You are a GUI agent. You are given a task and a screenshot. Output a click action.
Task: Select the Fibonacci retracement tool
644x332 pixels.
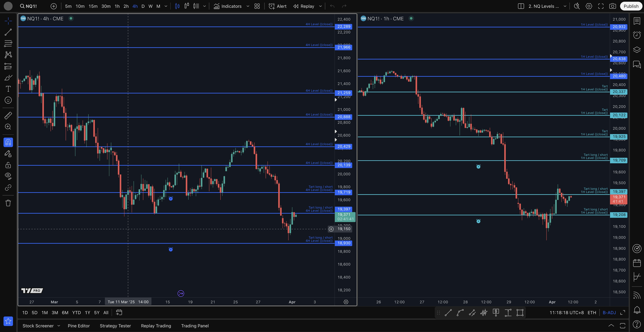click(8, 43)
